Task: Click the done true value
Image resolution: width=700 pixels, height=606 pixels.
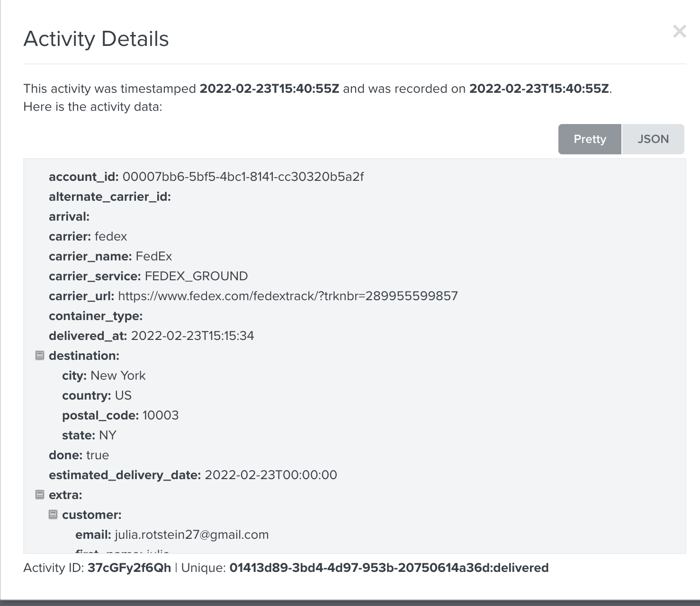Action: tap(98, 454)
